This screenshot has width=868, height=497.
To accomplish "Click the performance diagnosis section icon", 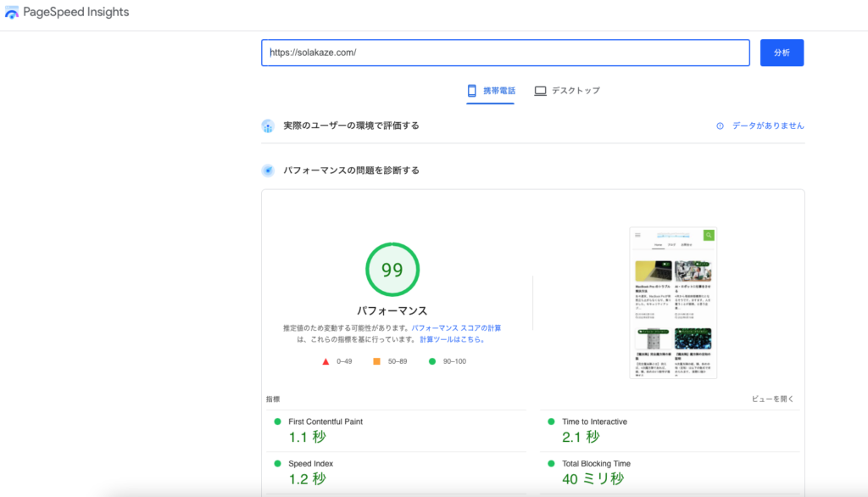I will click(x=268, y=170).
